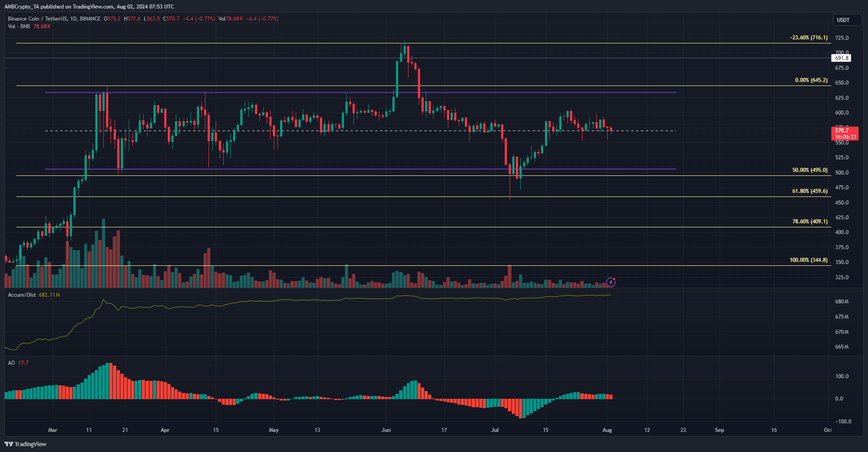Select the Binance Coin / TetherUS symbol title

[54, 19]
